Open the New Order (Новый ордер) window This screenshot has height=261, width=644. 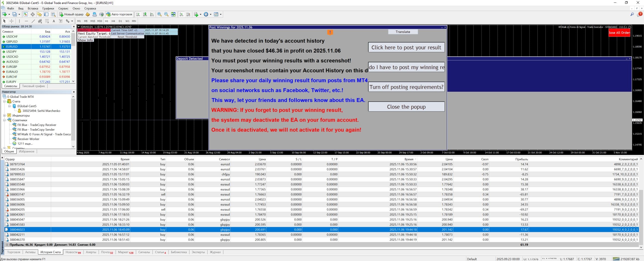click(x=71, y=14)
